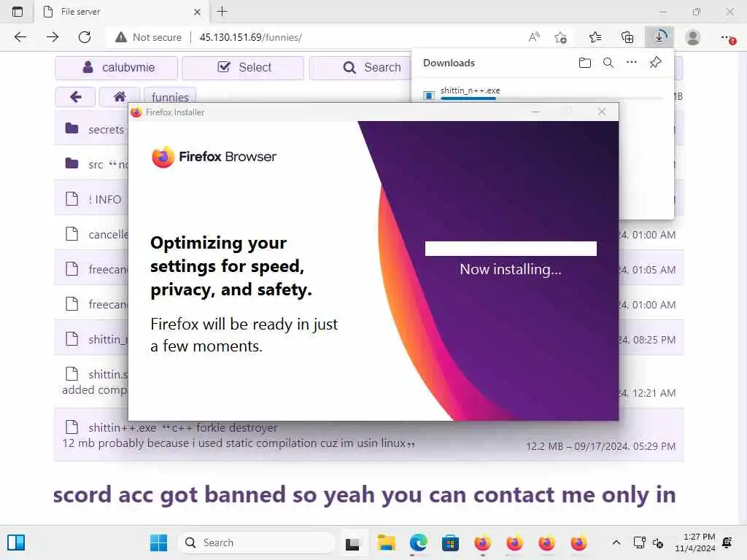Open Windows Widgets icon on taskbar
The height and width of the screenshot is (560, 747).
[x=16, y=542]
